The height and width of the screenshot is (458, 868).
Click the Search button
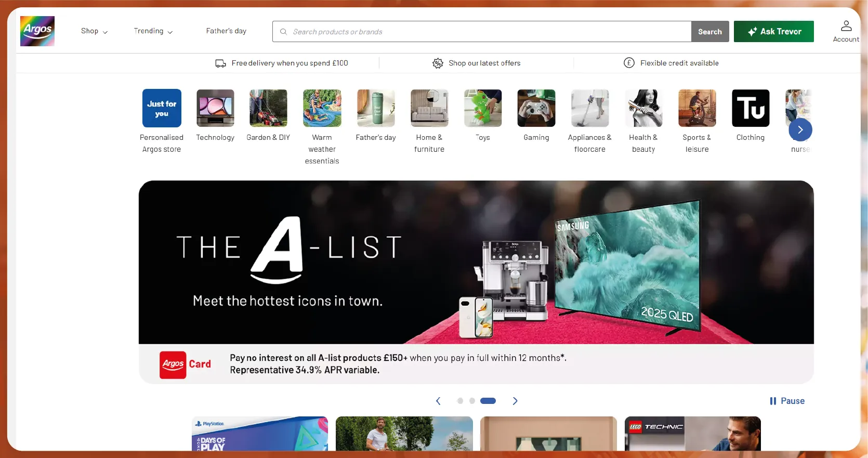click(709, 32)
